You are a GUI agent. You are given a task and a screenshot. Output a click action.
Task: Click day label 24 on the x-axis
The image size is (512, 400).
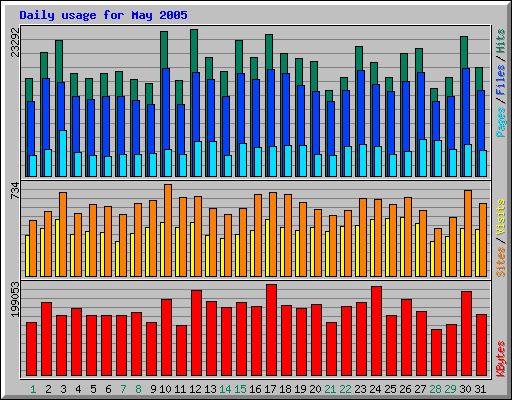[375, 389]
